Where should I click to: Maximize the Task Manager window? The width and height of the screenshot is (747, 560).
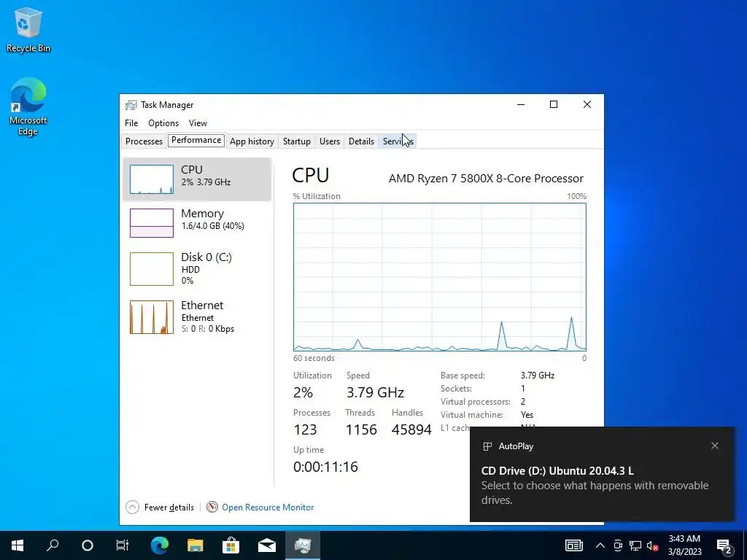point(554,105)
